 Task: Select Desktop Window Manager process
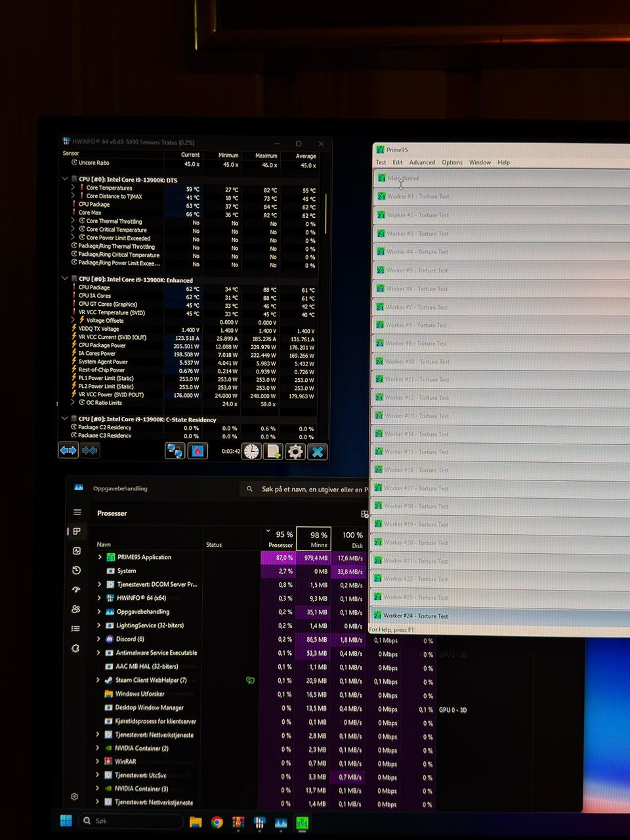pos(149,707)
